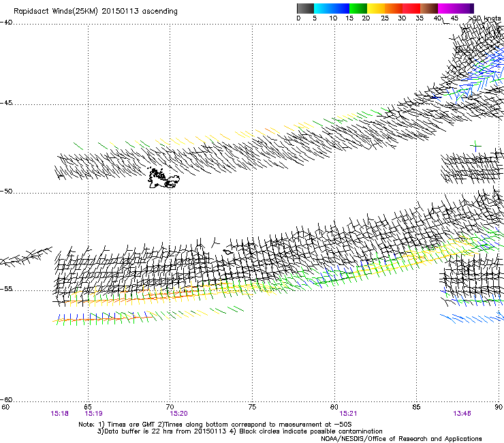
Task: Click the '-45' latitude label
Action: point(6,103)
